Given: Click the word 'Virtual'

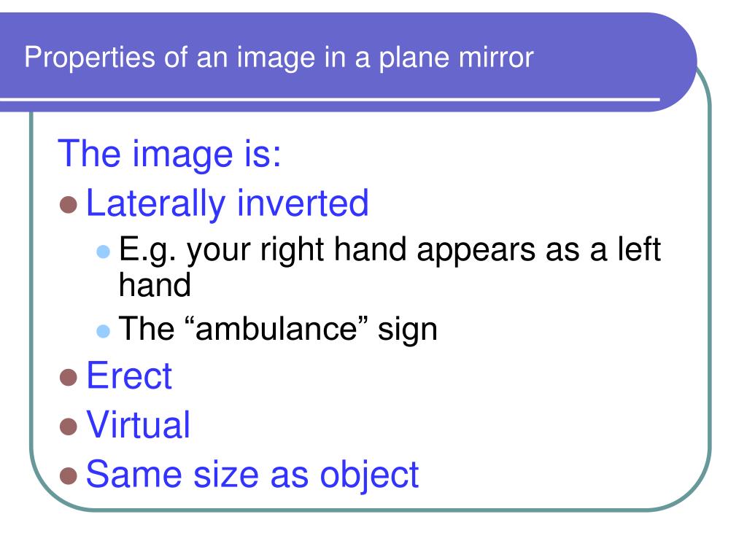Looking at the screenshot, I should coord(138,425).
